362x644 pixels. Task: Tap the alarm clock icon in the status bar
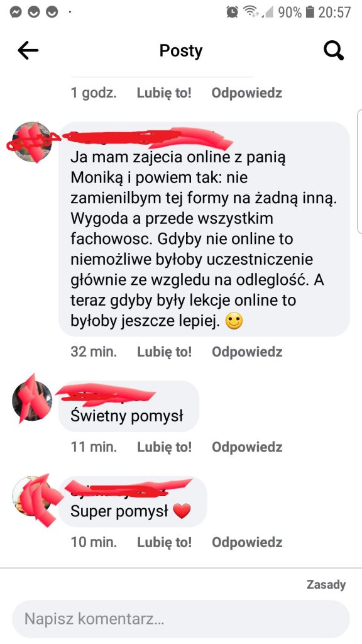click(x=233, y=12)
